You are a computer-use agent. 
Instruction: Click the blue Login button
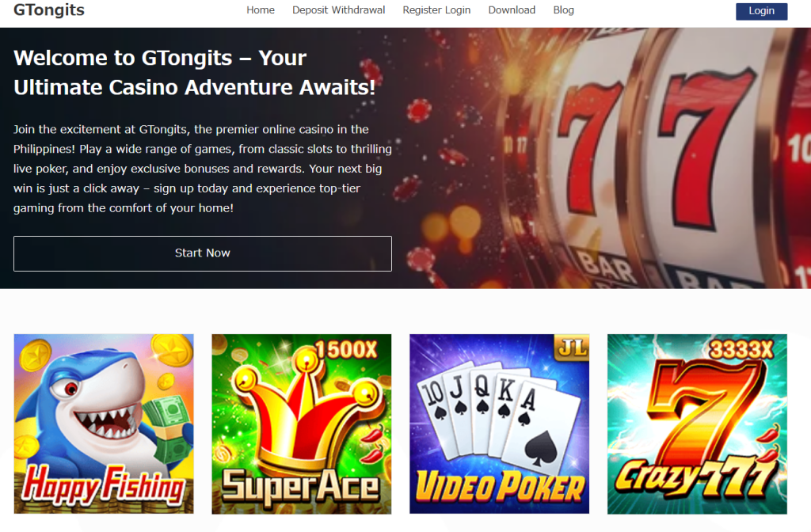(761, 11)
